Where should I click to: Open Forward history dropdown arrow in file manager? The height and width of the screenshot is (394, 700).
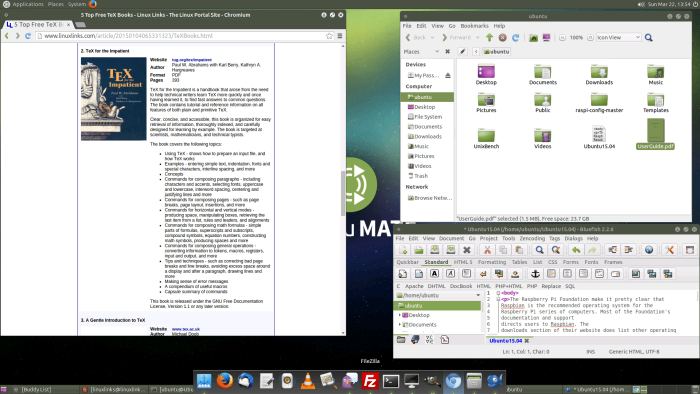(x=477, y=37)
